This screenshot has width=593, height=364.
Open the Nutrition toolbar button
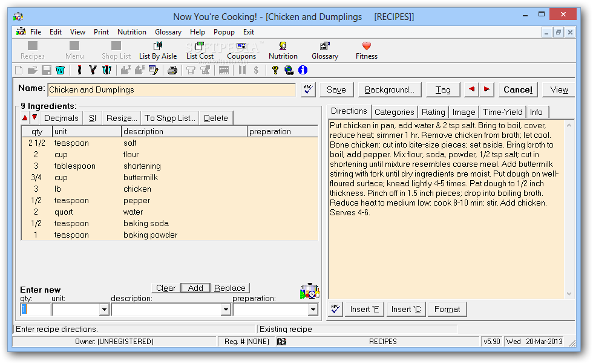click(283, 51)
